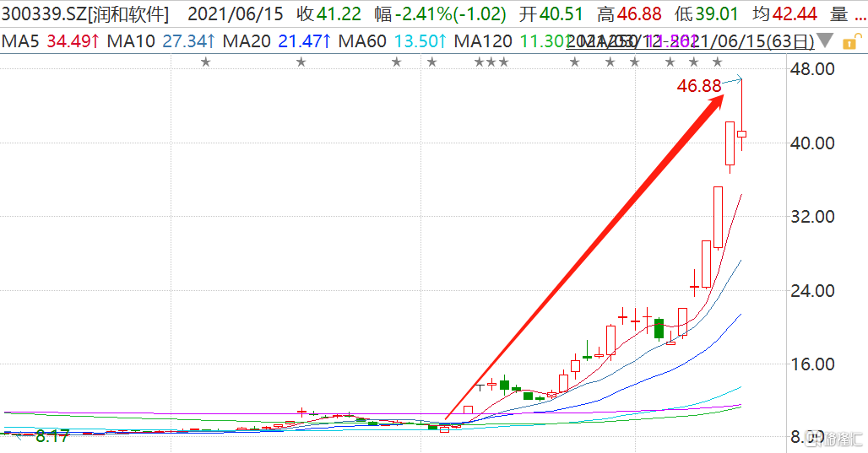868x453 pixels.
Task: Click the header high price 高46.88
Action: pyautogui.click(x=629, y=13)
